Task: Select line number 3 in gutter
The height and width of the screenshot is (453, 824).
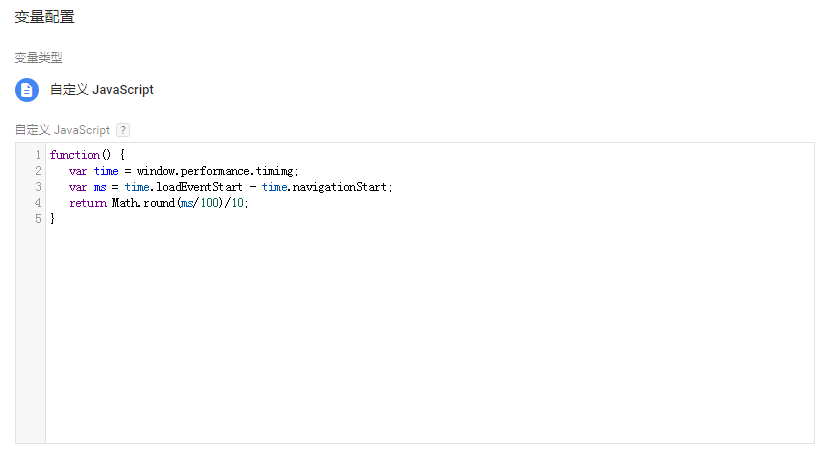Action: pyautogui.click(x=38, y=187)
